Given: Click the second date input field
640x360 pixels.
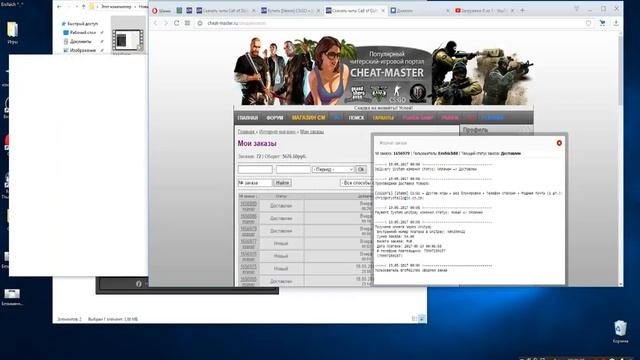Looking at the screenshot, I should (293, 169).
